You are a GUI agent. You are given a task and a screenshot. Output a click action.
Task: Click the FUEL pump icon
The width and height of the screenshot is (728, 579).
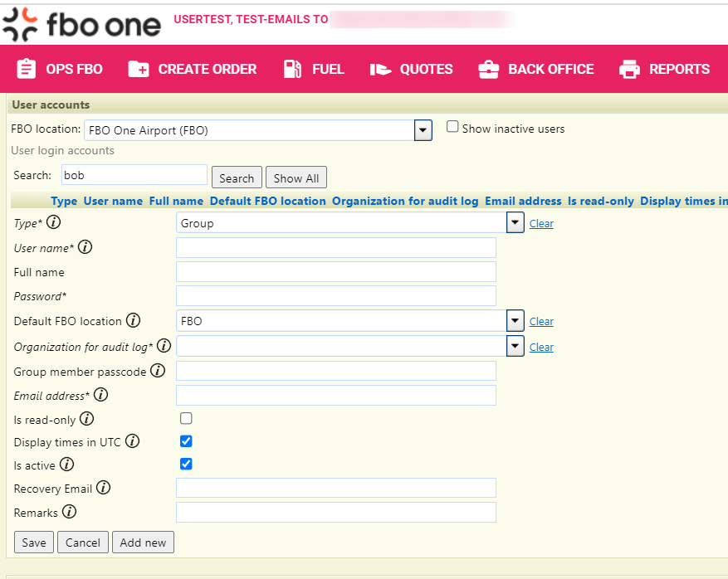pyautogui.click(x=292, y=69)
